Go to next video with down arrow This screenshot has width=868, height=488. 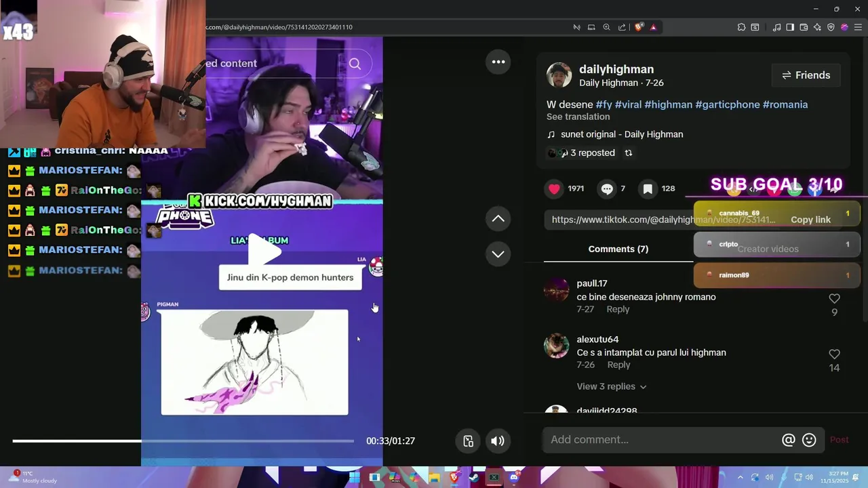tap(498, 253)
